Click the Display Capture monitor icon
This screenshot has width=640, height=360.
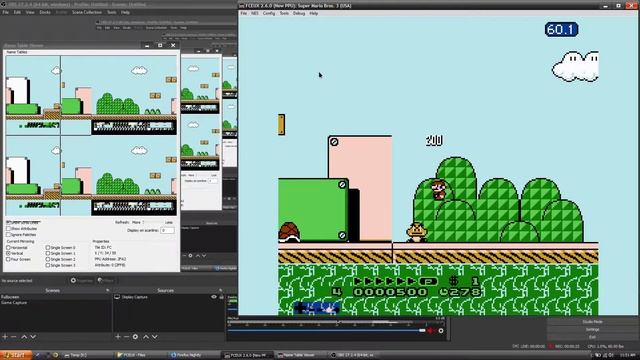(117, 297)
